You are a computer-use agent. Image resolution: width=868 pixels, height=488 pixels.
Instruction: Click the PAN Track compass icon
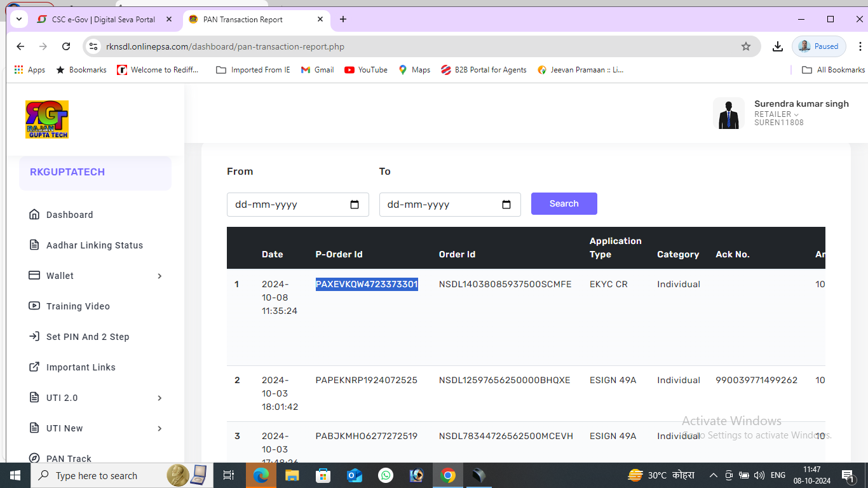(34, 459)
